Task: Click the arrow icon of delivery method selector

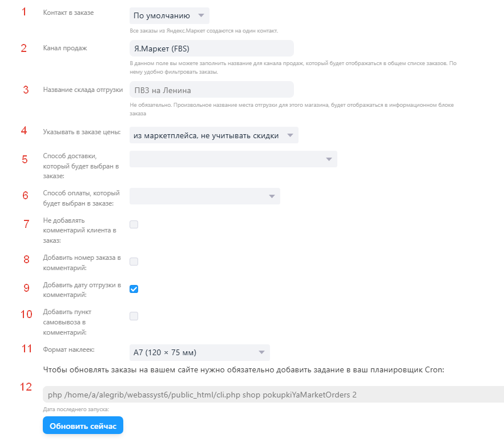Action: pos(329,159)
